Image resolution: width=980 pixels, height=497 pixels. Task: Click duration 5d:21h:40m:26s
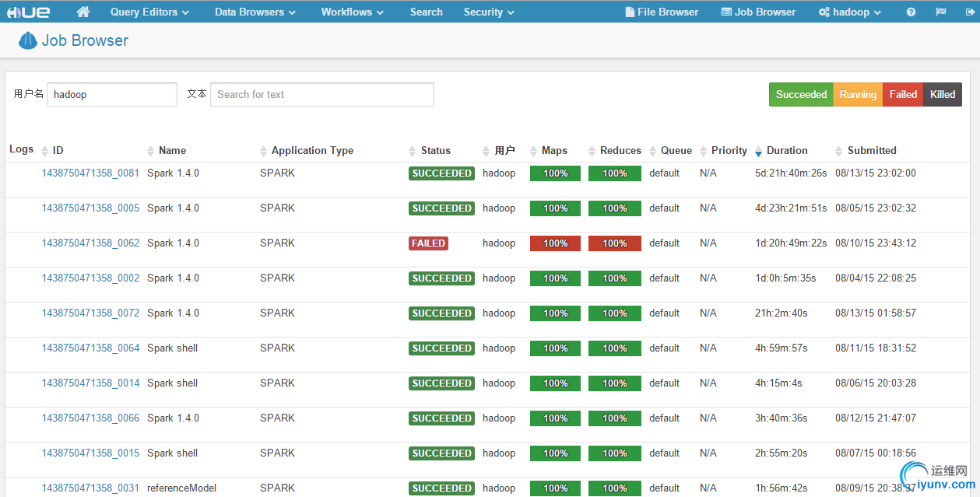click(791, 173)
